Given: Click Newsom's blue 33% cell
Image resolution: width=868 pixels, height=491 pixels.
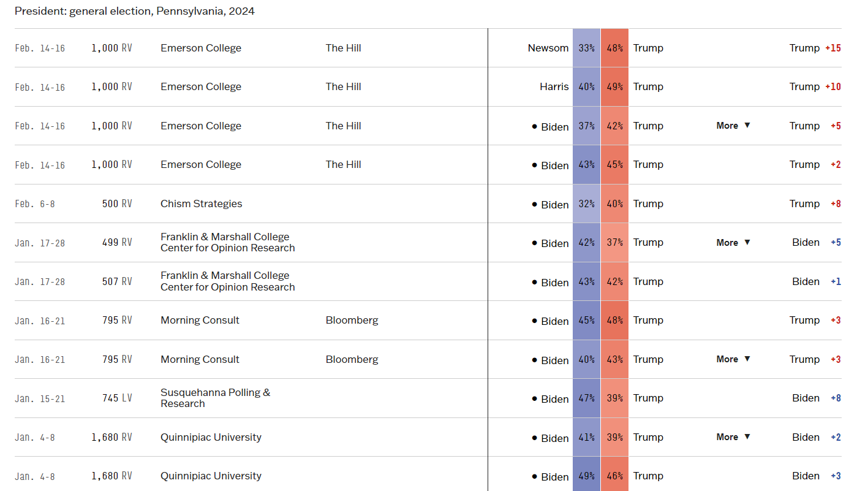Looking at the screenshot, I should click(x=586, y=48).
